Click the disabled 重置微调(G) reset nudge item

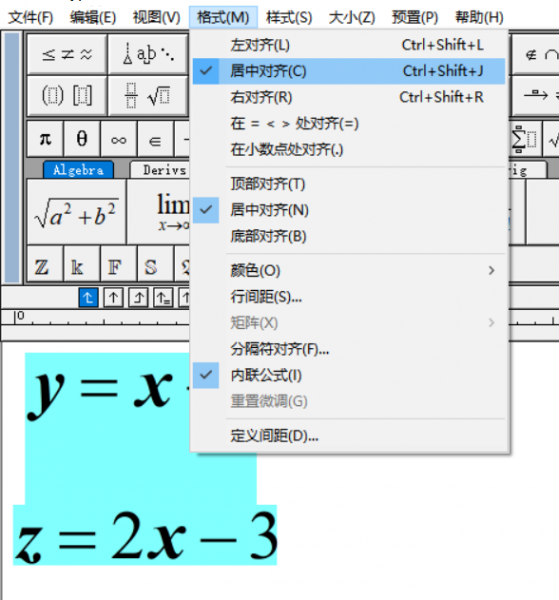(349, 401)
